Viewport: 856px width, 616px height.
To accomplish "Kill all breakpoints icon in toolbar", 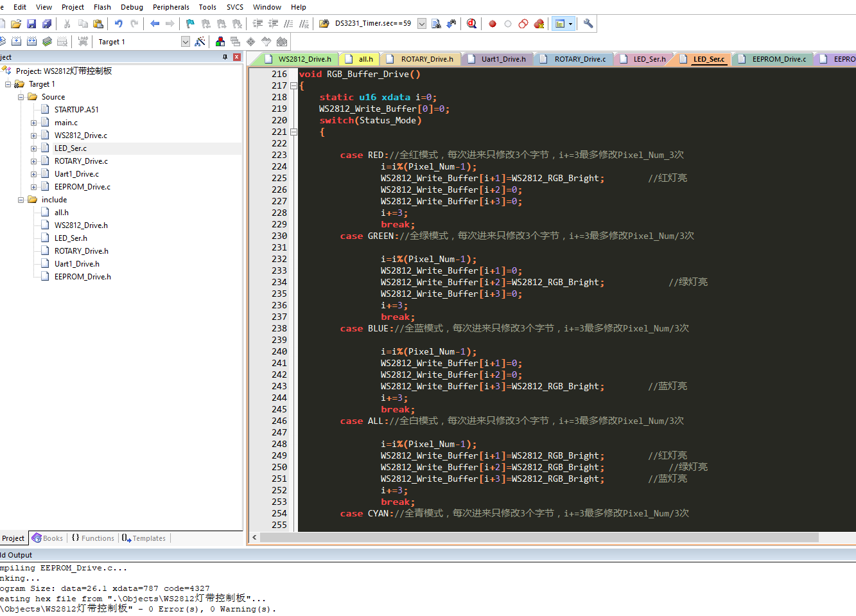I will click(539, 24).
